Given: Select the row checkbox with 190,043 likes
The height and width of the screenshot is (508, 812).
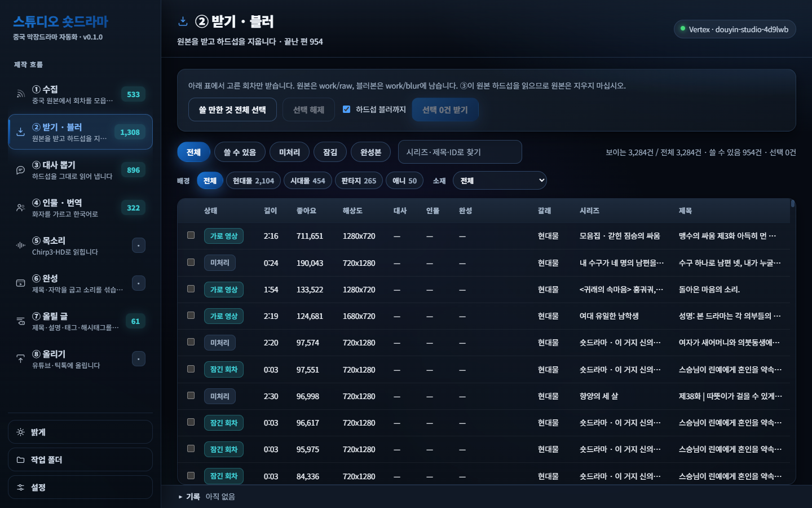Looking at the screenshot, I should (x=191, y=262).
